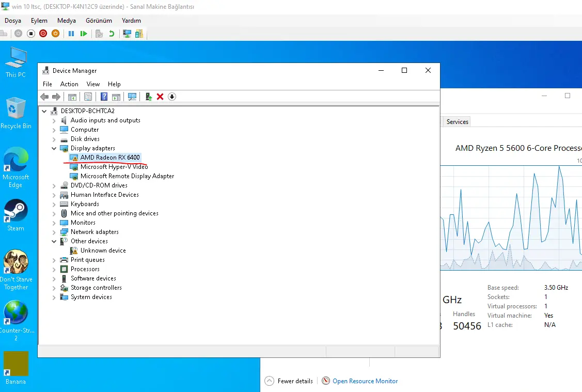Select the Steam desktop shortcut
The height and width of the screenshot is (392, 582).
coord(15,215)
